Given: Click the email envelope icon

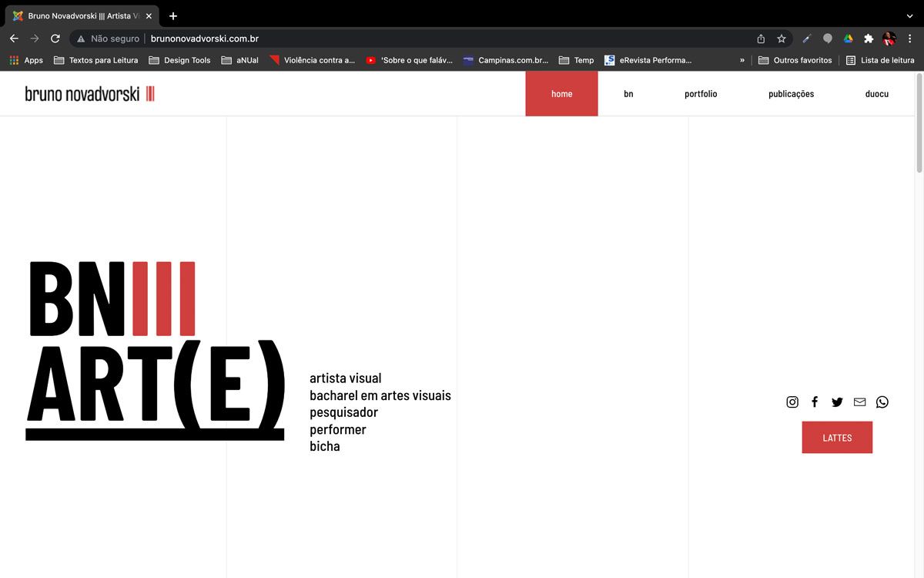Looking at the screenshot, I should [x=859, y=402].
